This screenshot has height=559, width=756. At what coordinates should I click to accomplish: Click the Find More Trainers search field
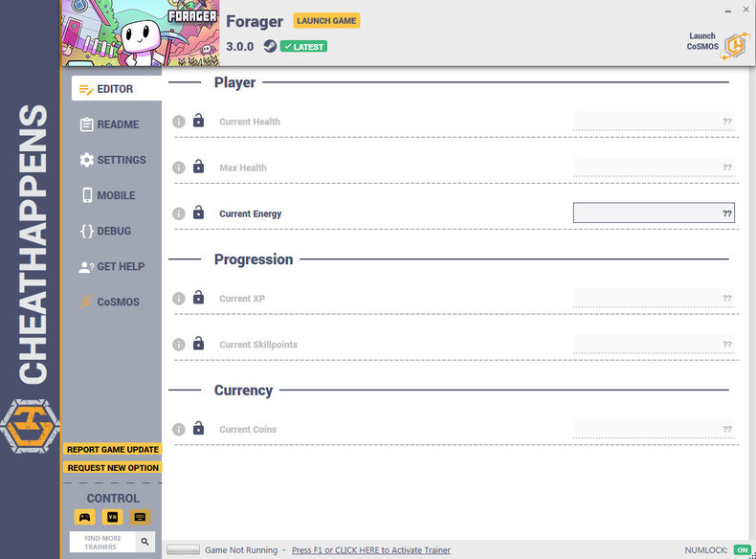point(102,542)
